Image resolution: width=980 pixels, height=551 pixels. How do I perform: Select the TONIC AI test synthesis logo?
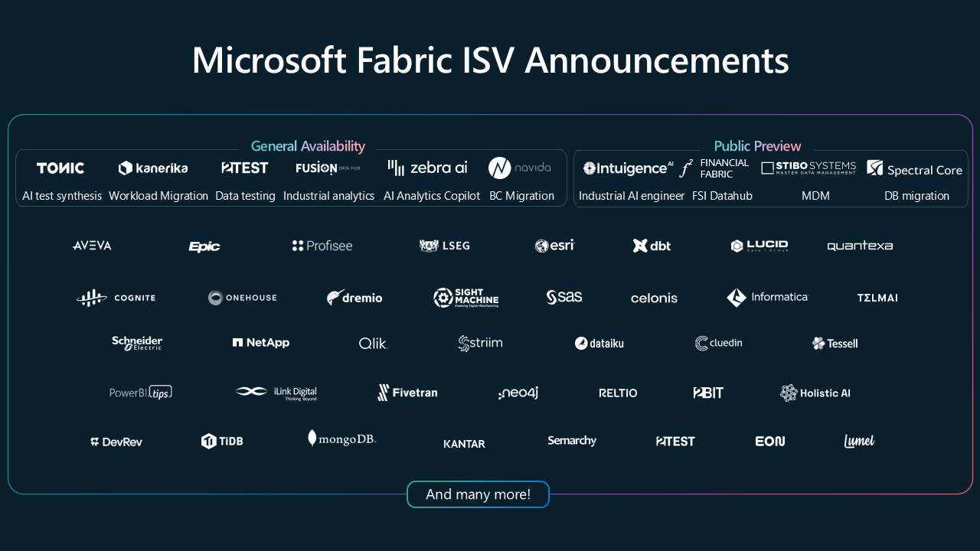[x=60, y=168]
